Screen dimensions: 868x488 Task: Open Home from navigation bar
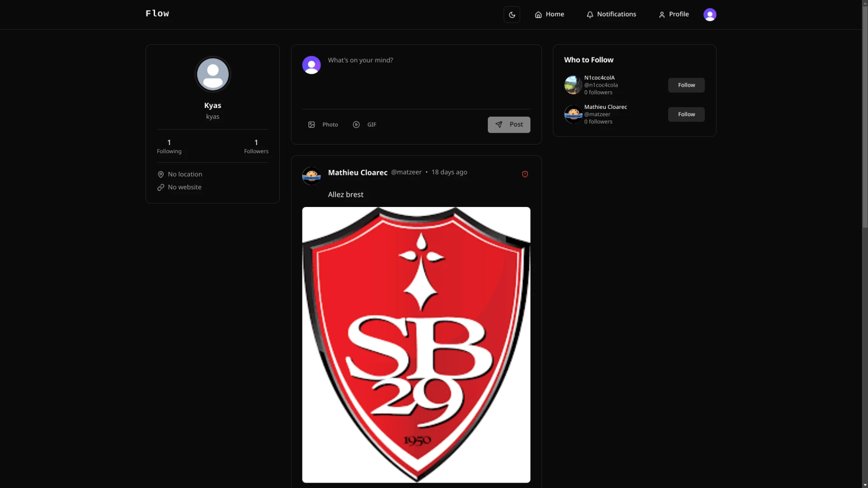point(549,14)
